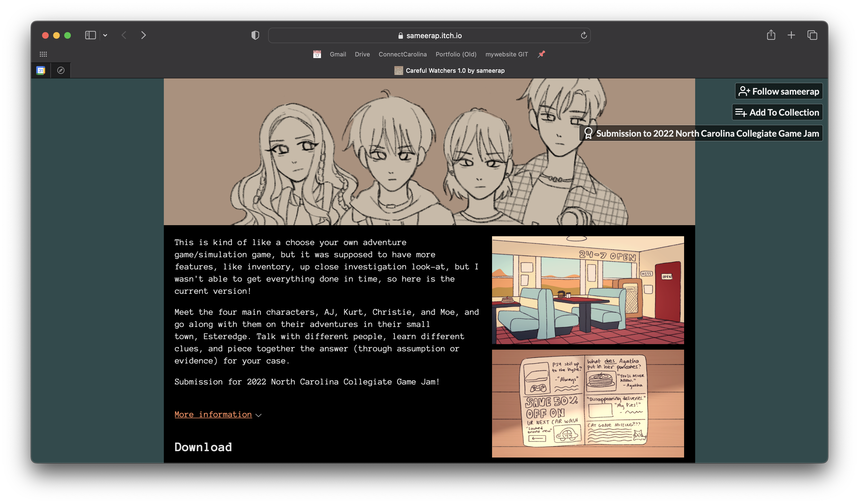Click Add To Collection button

777,113
